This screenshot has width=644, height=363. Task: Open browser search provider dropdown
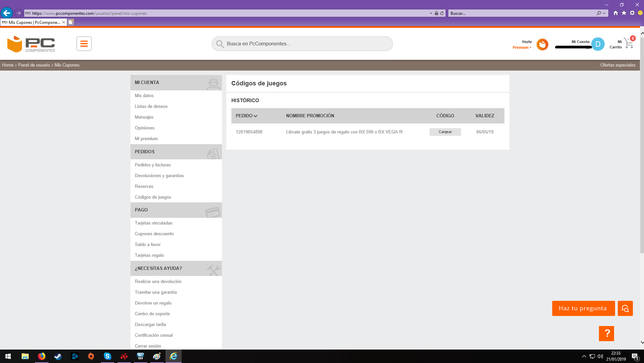(604, 13)
